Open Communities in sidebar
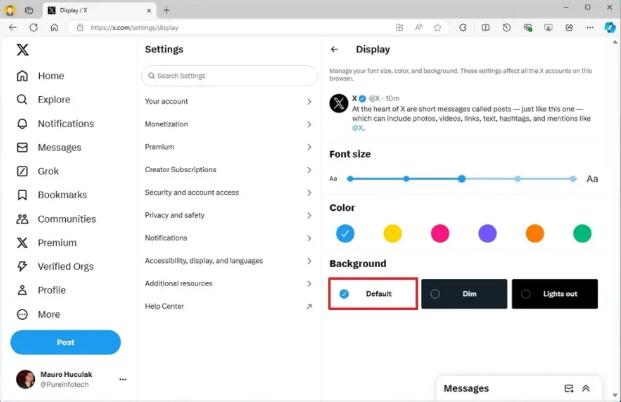The width and height of the screenshot is (621, 402). [x=56, y=219]
